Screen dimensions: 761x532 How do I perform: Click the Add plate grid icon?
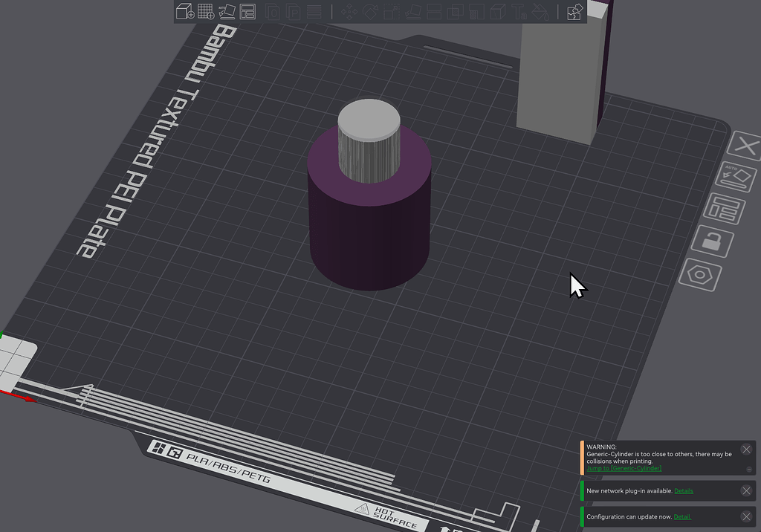pyautogui.click(x=206, y=11)
